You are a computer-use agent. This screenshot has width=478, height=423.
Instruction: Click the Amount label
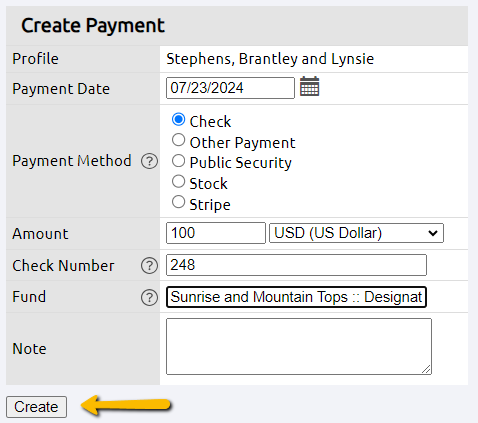(40, 234)
